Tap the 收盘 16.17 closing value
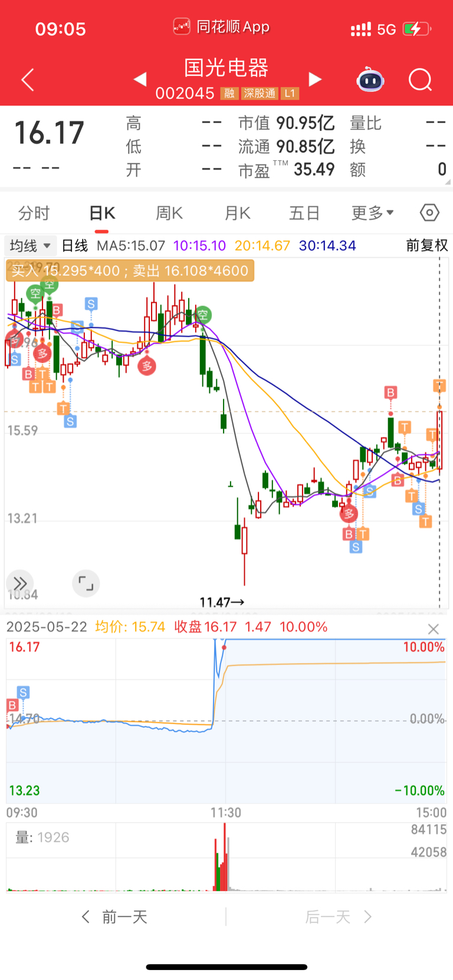Screen dimensions: 453x980 pos(205,626)
